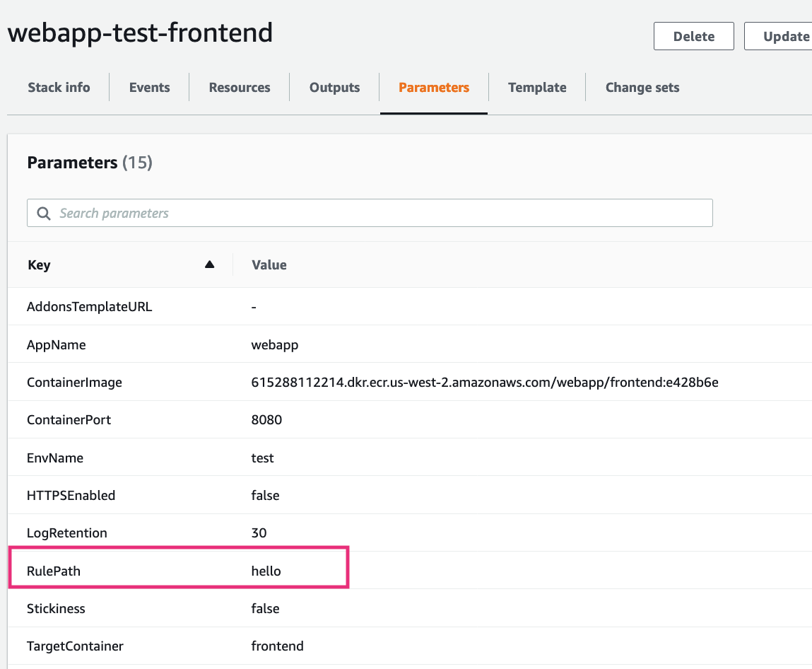Screen dimensions: 812x669
Task: Select the EnvName key
Action: [x=55, y=458]
